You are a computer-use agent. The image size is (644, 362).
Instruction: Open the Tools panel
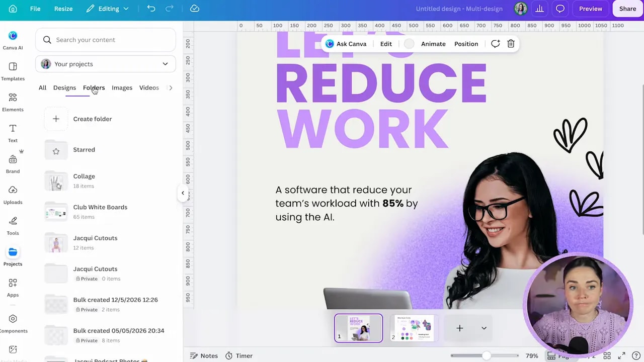(13, 226)
